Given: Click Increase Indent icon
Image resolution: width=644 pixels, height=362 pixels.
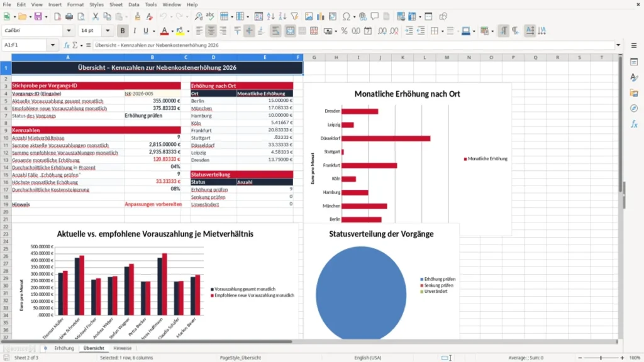Looking at the screenshot, I should tap(409, 31).
